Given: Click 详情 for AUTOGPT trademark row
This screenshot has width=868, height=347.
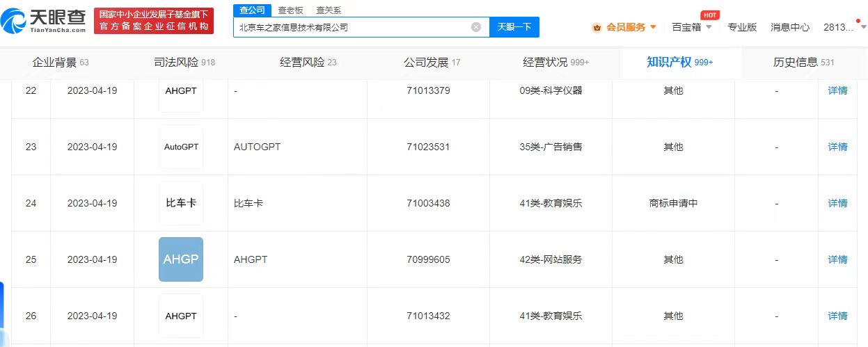Looking at the screenshot, I should tap(837, 147).
